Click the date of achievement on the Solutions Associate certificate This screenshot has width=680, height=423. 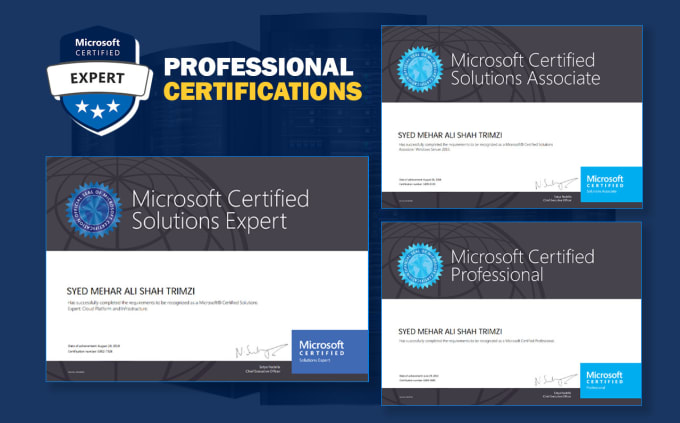420,179
